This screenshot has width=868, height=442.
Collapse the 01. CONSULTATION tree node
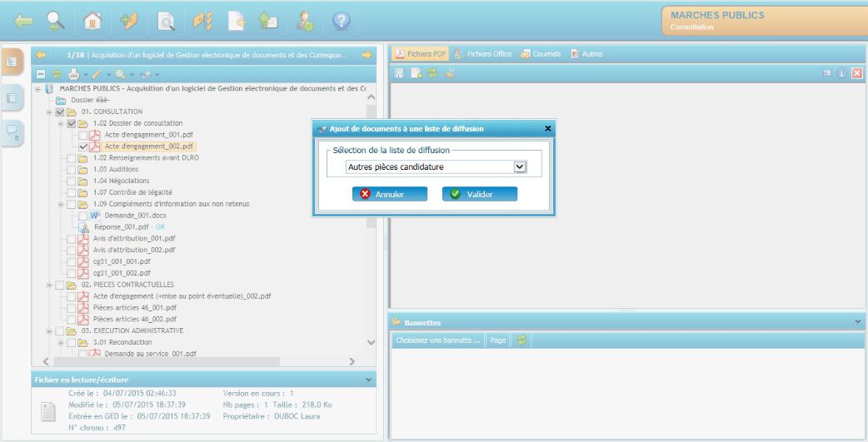coord(49,112)
